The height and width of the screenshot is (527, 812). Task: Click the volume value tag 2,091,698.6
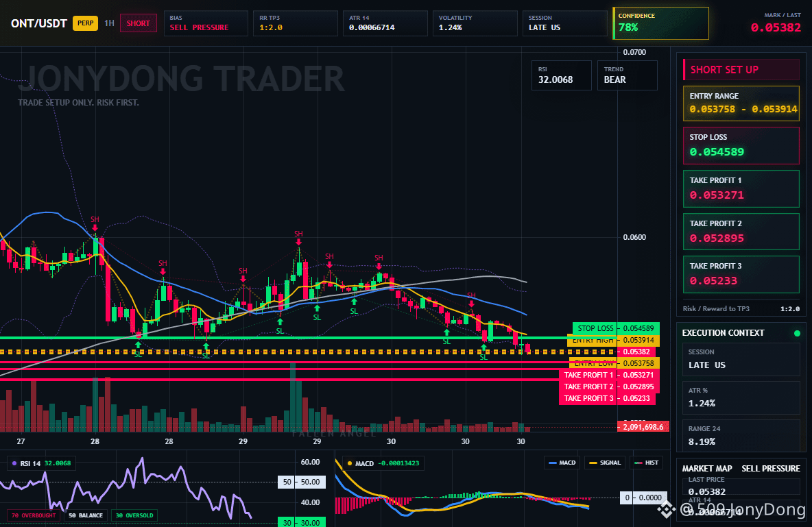click(643, 427)
